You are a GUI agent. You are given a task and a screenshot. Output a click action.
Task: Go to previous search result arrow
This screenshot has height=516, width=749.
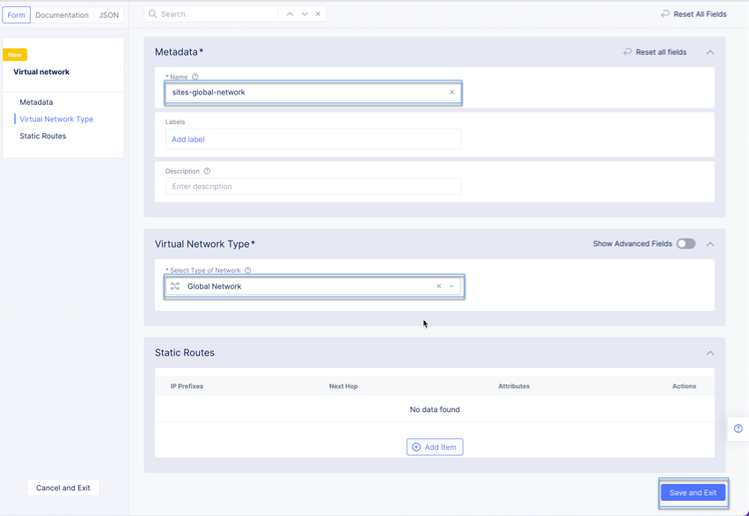tap(290, 15)
